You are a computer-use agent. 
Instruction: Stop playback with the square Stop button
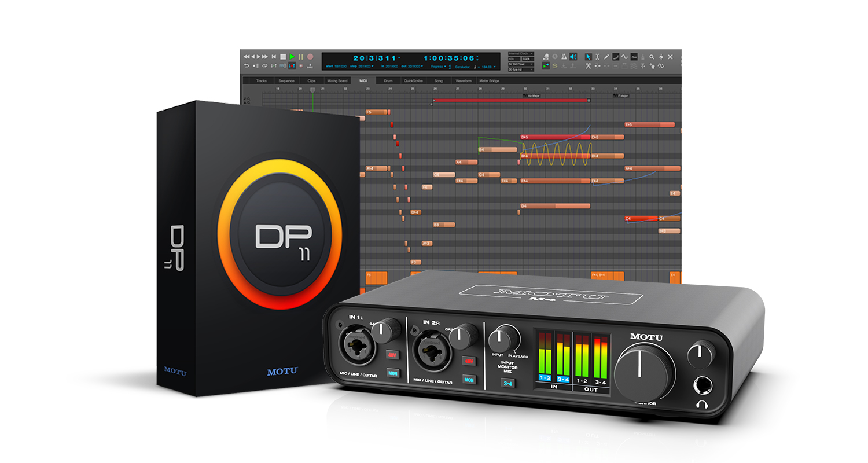pyautogui.click(x=283, y=57)
